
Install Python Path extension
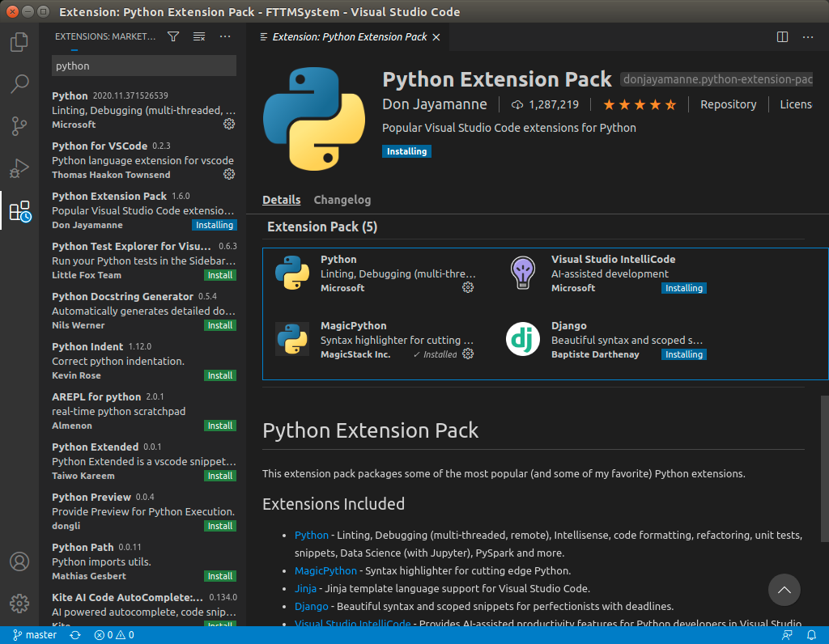click(220, 576)
